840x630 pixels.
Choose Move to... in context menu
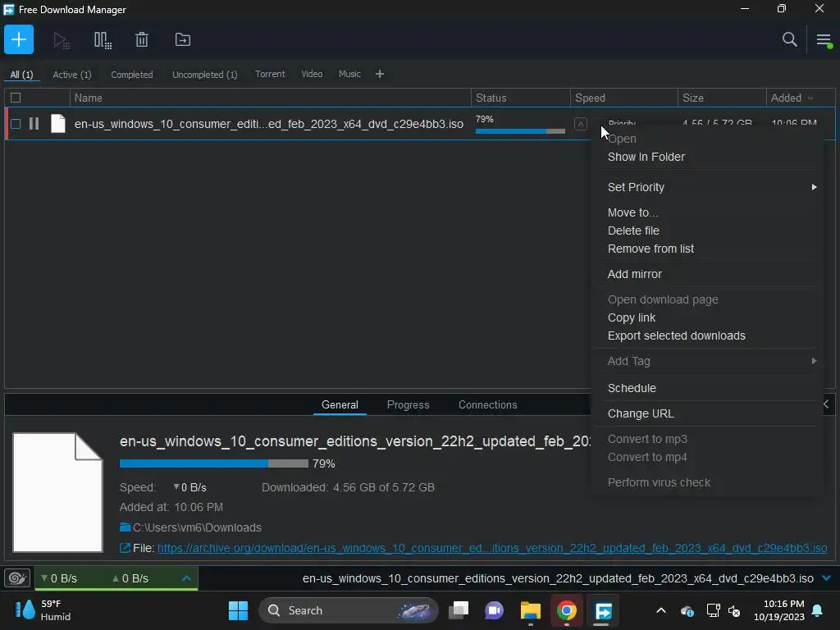pos(632,212)
